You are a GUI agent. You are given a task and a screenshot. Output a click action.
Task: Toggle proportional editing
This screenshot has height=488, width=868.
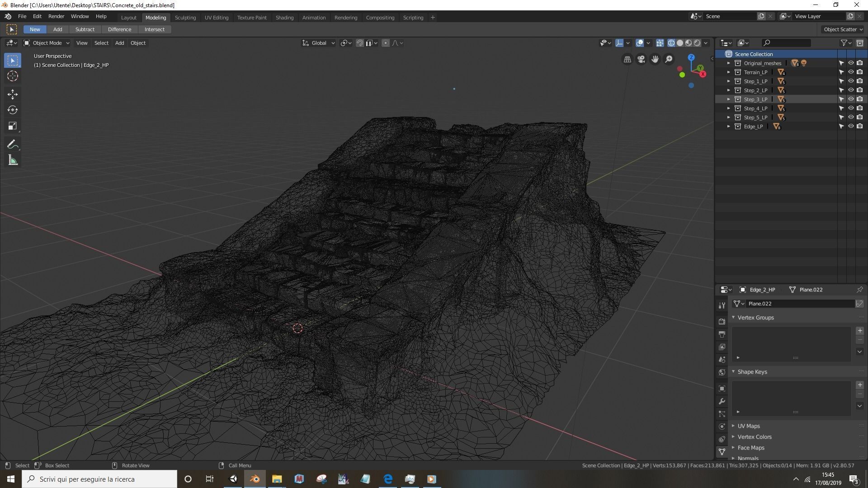point(386,43)
